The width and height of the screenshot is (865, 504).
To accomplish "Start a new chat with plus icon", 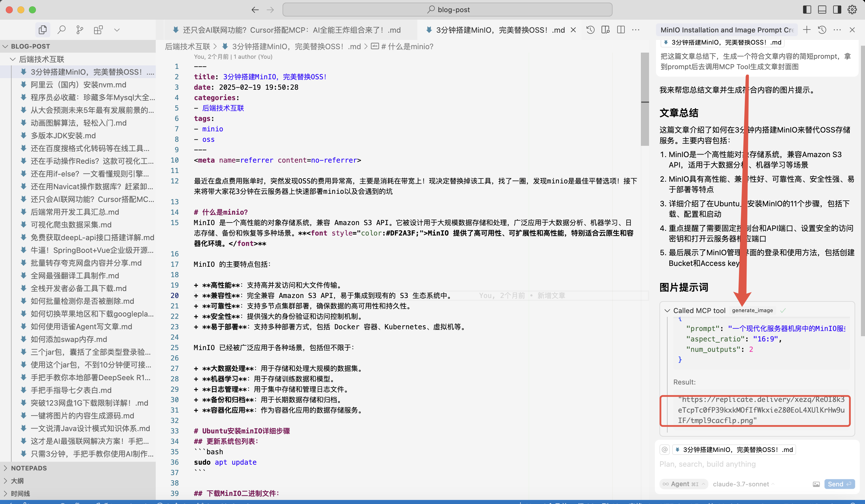I will [x=807, y=30].
